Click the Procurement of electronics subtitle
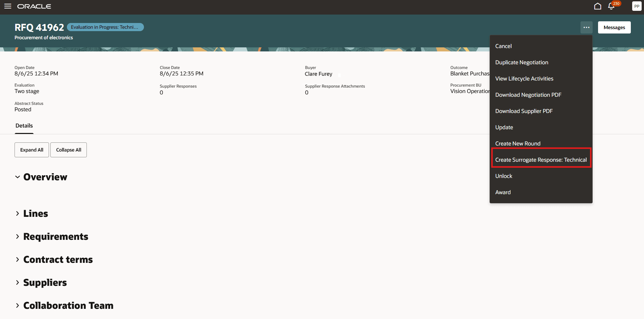 click(x=44, y=38)
